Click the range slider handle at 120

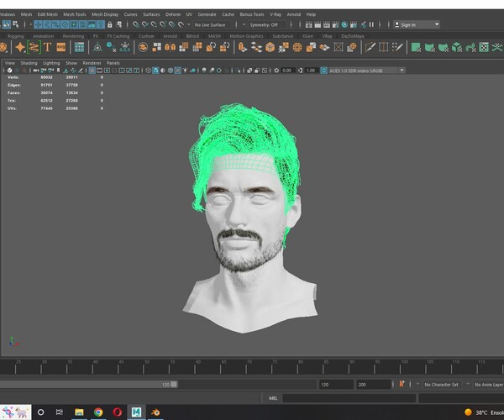(174, 385)
